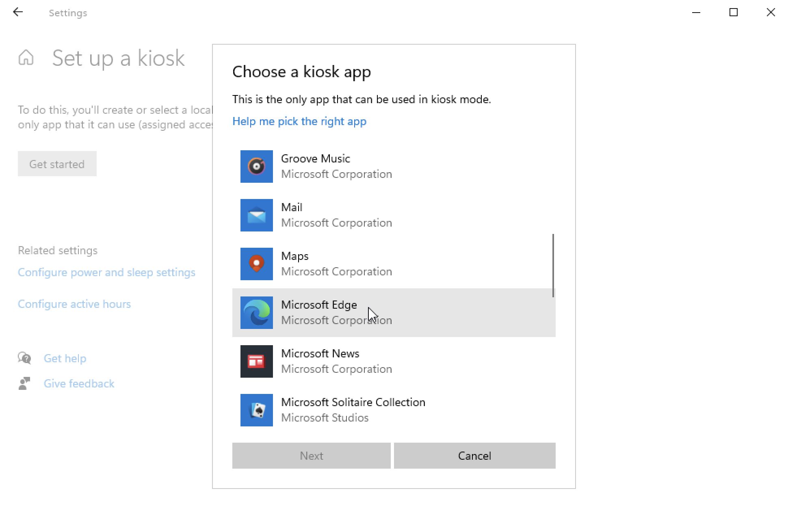Screen dimensions: 788x532
Task: Select the Groove Music app icon
Action: click(256, 167)
